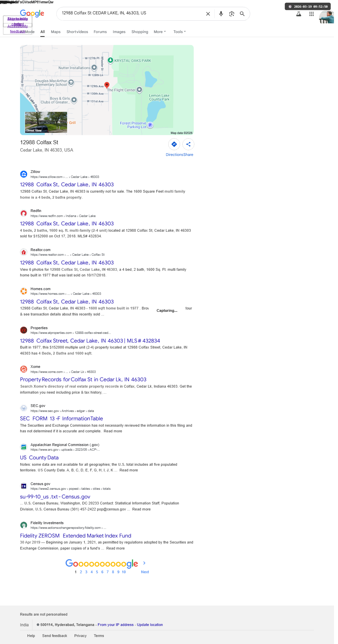338x644 pixels.
Task: Go to results page 5
Action: coord(97,572)
